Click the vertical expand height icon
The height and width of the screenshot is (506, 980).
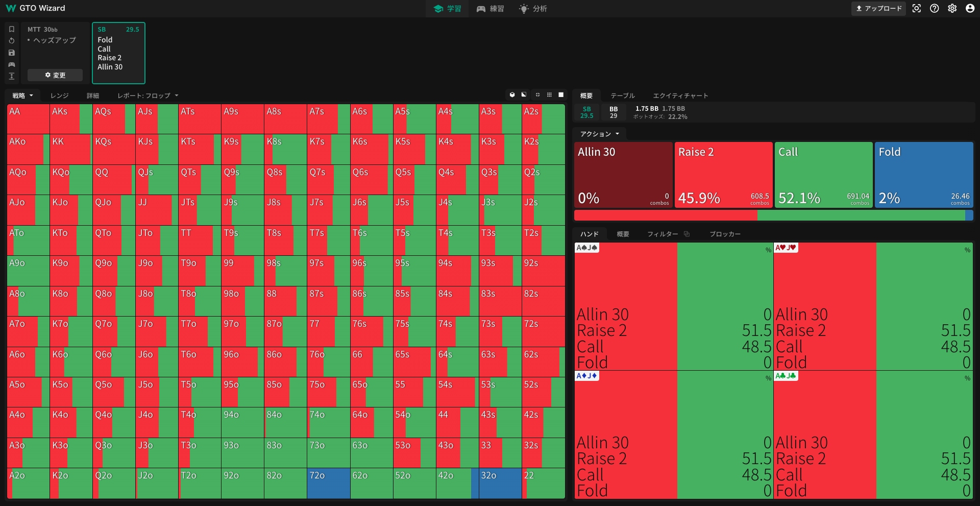click(x=12, y=76)
